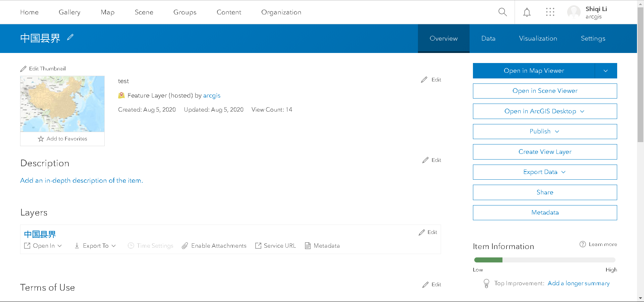Open the Organization navigation item
This screenshot has width=644, height=302.
tap(281, 12)
